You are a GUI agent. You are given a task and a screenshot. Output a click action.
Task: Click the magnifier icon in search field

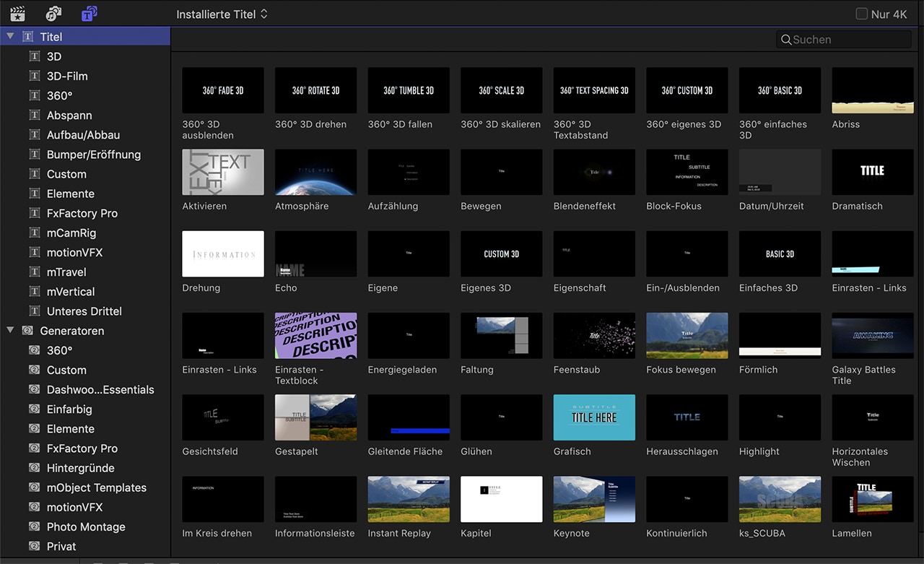[786, 40]
